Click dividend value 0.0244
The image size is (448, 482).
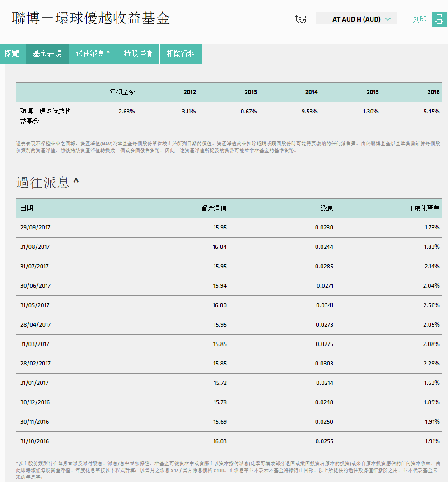click(324, 247)
